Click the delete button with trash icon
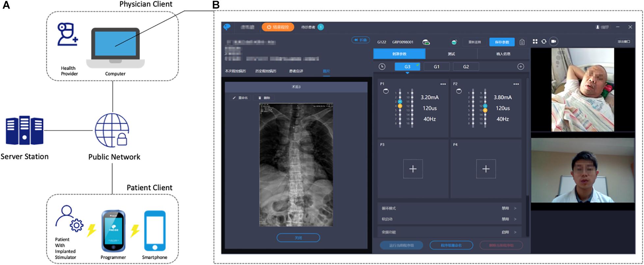644x265 pixels. [x=264, y=98]
